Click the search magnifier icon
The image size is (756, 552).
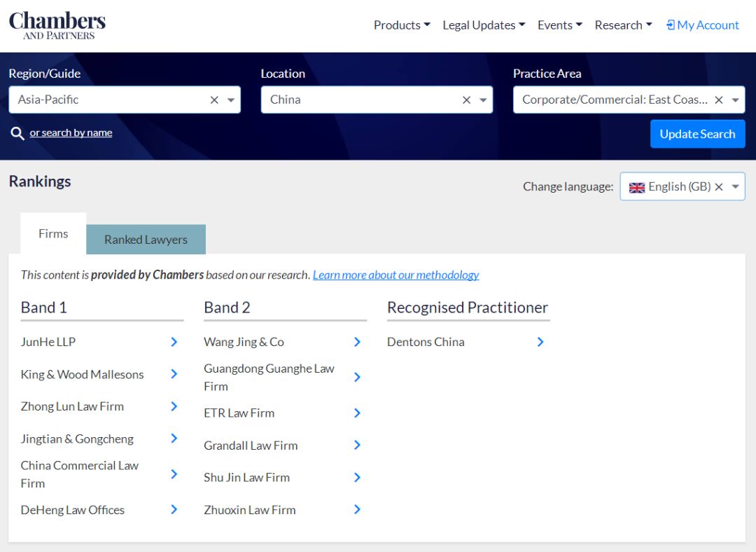[17, 133]
